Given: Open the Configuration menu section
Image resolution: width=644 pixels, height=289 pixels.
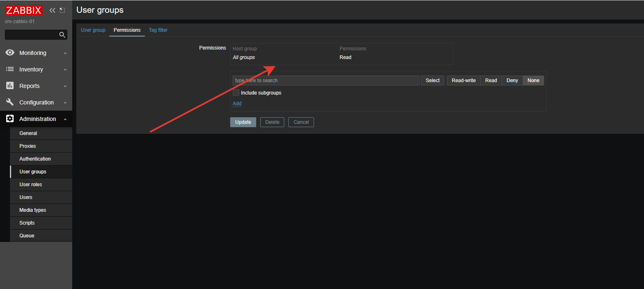Looking at the screenshot, I should coord(36,102).
